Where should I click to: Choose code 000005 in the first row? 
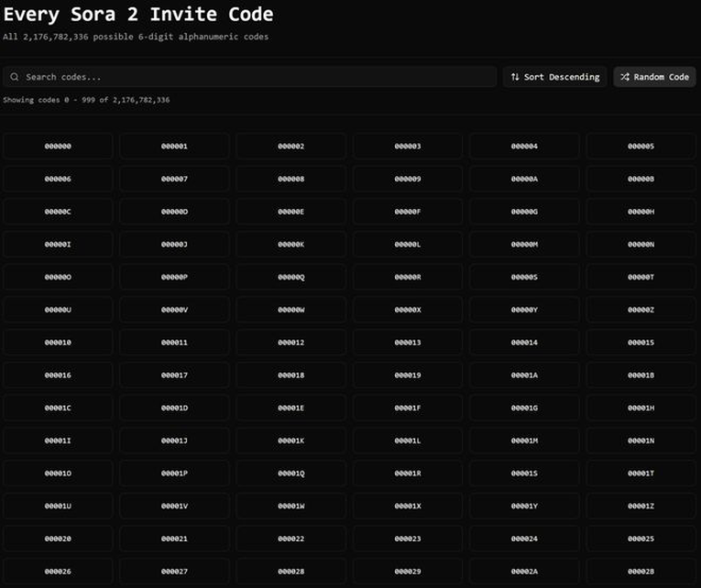click(641, 147)
